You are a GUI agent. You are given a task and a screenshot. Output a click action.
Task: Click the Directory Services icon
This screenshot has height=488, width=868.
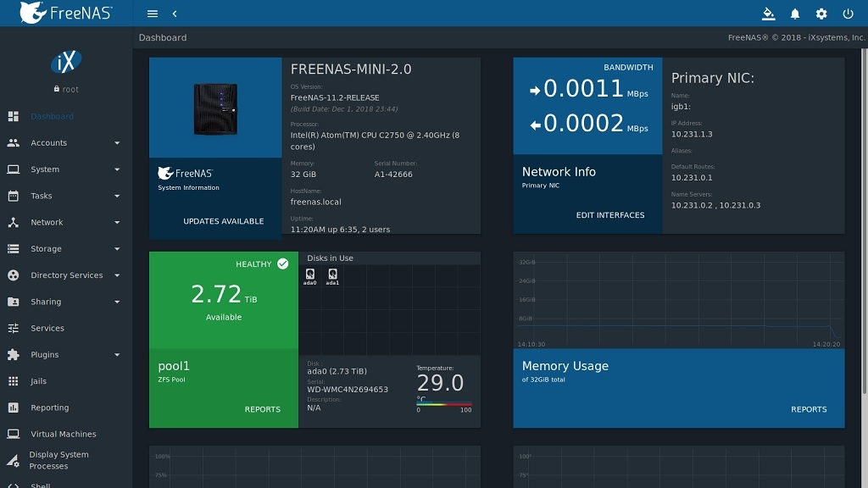14,275
